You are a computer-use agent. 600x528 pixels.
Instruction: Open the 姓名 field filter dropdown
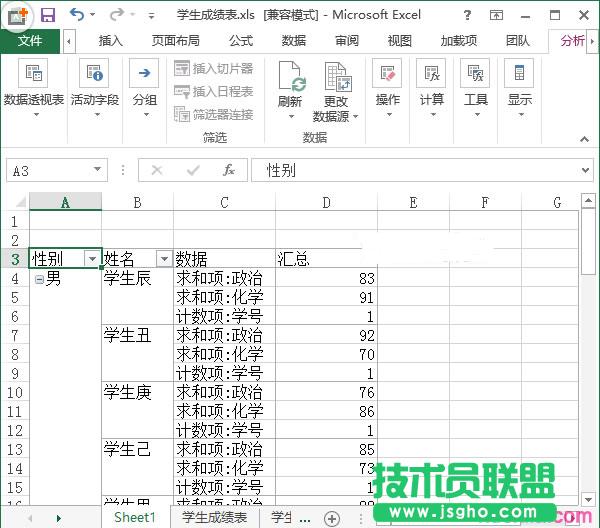pos(164,259)
